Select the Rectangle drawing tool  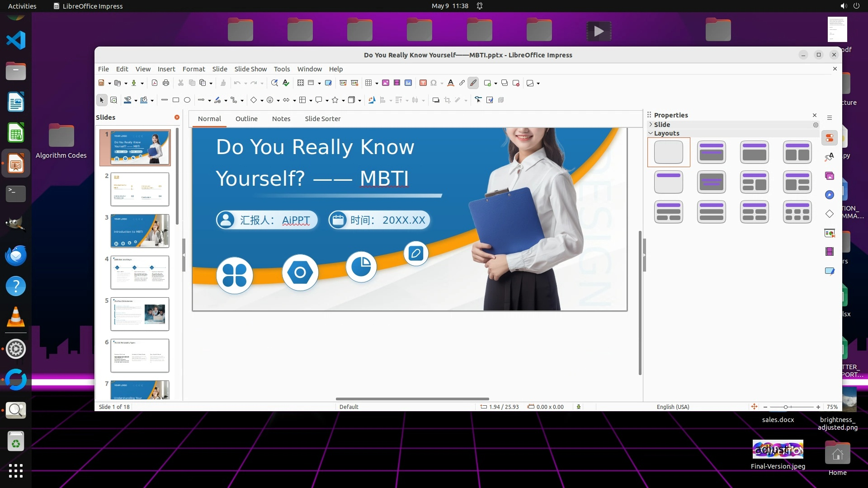[x=176, y=100]
